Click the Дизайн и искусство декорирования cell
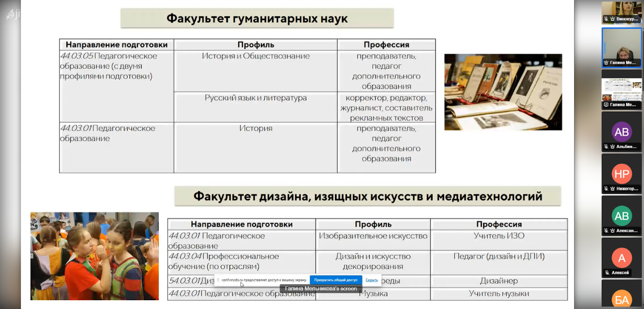This screenshot has width=644, height=309. pyautogui.click(x=373, y=263)
